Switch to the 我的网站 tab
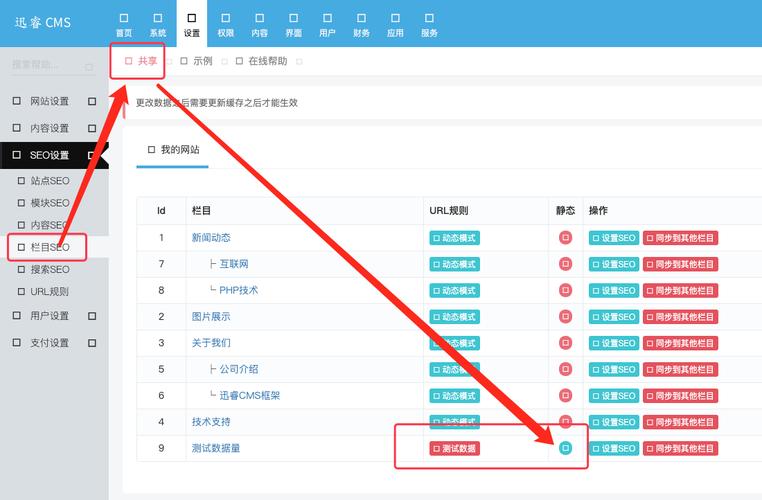762x500 pixels. point(173,149)
